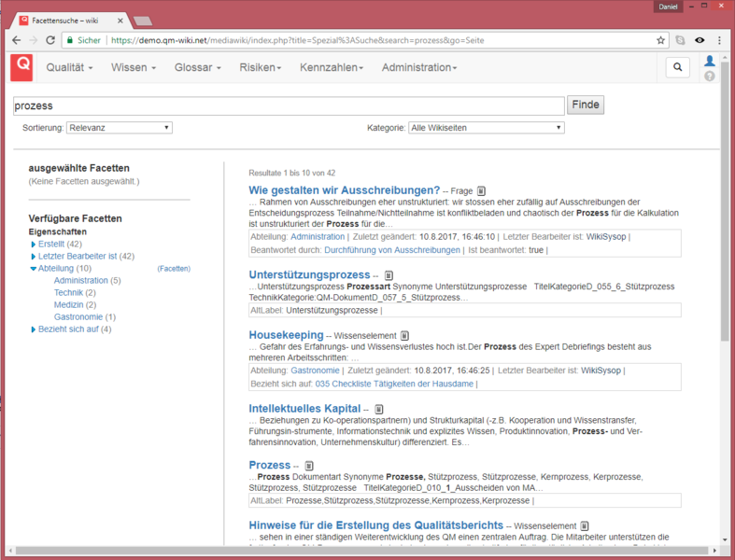Screen dimensions: 735x560
Task: Expand the Erstellt facet
Action: click(x=34, y=245)
